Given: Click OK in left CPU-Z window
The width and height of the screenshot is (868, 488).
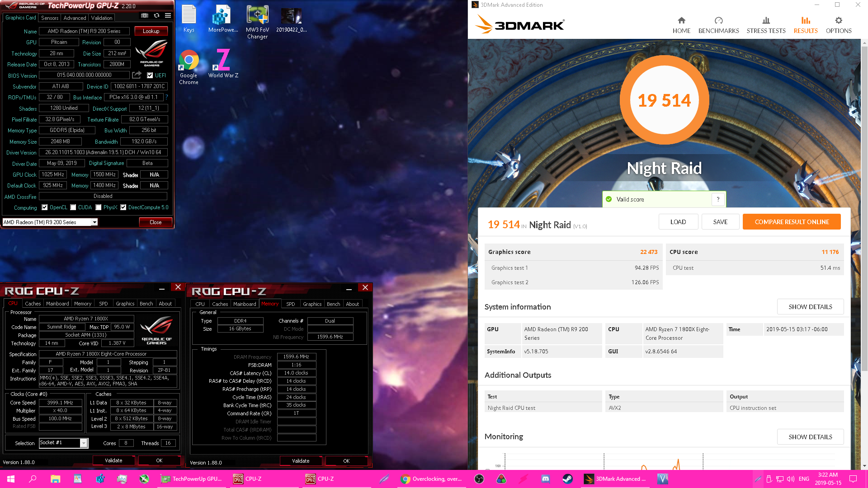Looking at the screenshot, I should tap(159, 460).
